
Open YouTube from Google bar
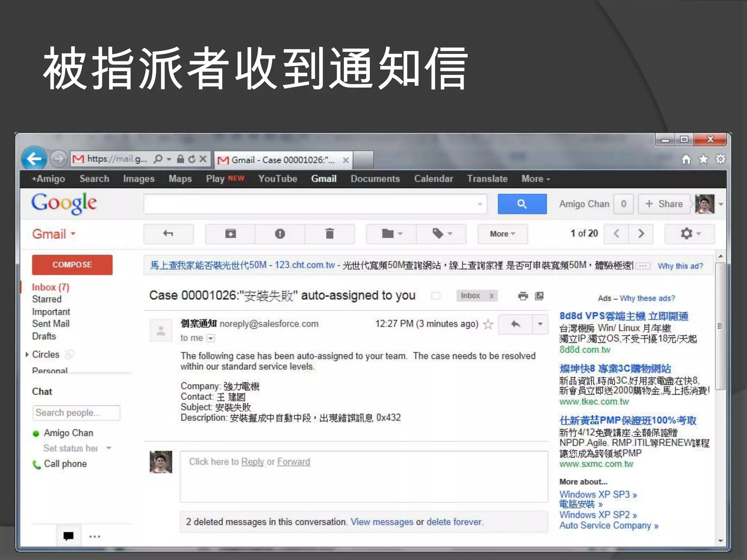(x=278, y=179)
